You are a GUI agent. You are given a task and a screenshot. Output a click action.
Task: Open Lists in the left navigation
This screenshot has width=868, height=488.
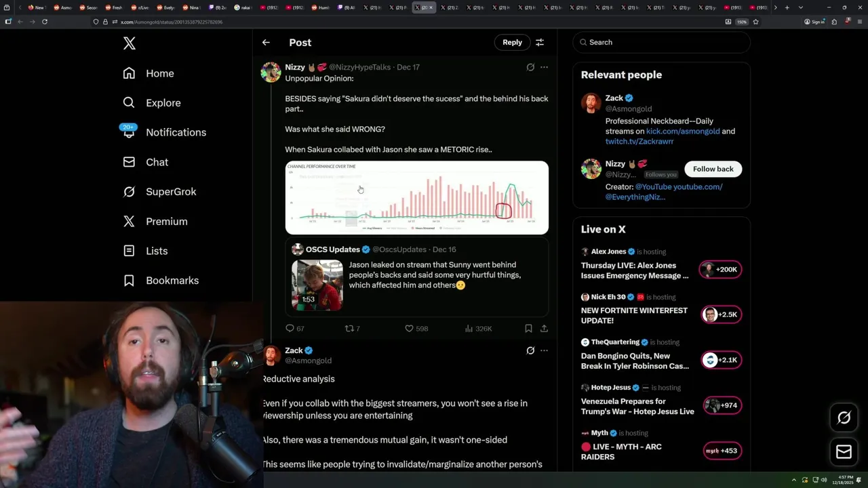point(145,251)
